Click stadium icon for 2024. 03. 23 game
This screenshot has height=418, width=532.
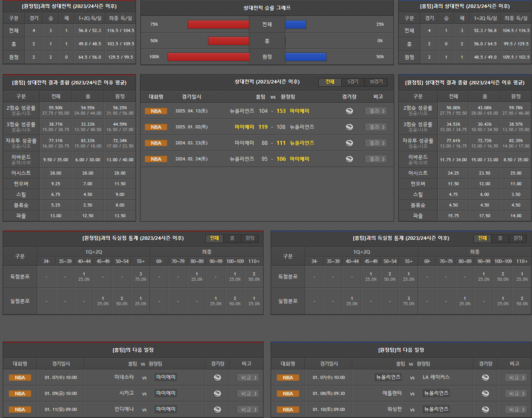click(349, 143)
